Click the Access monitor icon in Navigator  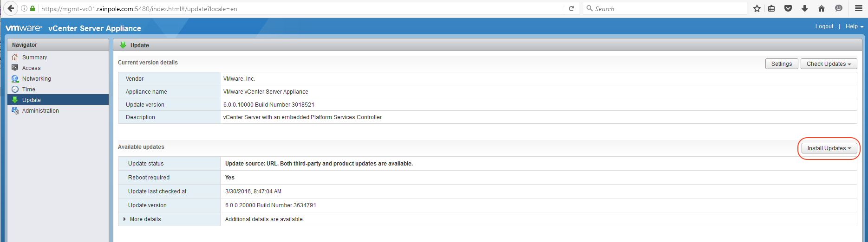point(15,68)
